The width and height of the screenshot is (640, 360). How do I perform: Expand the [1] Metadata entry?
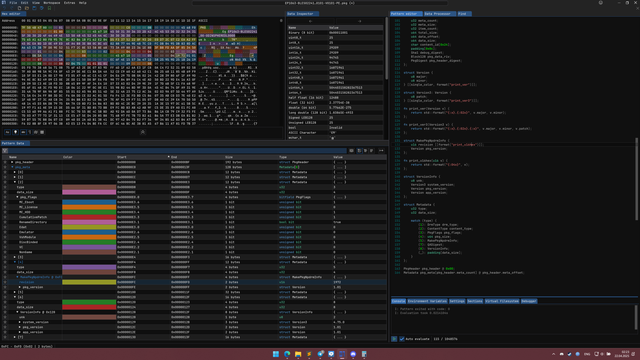pos(15,177)
